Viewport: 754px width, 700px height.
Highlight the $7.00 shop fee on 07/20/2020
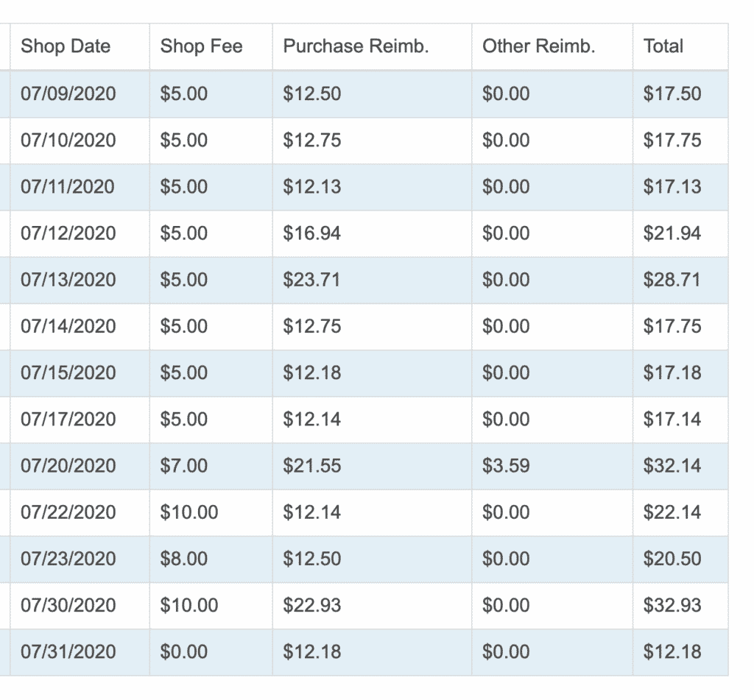click(184, 466)
